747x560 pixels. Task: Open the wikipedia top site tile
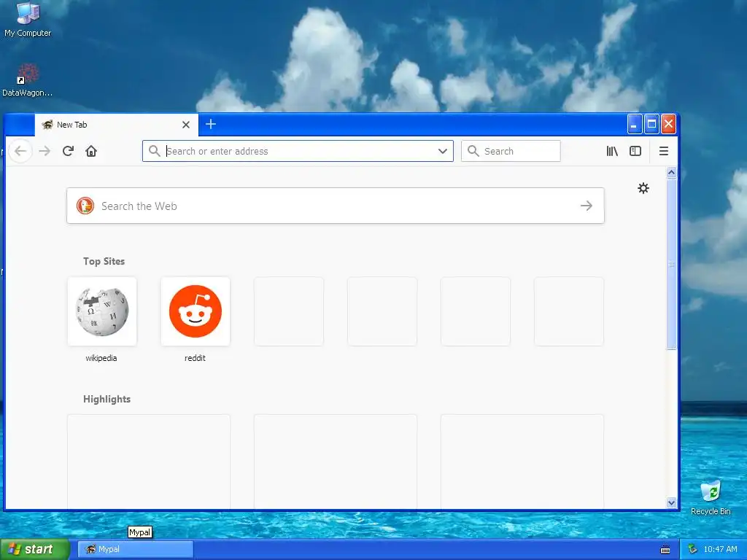pyautogui.click(x=102, y=311)
